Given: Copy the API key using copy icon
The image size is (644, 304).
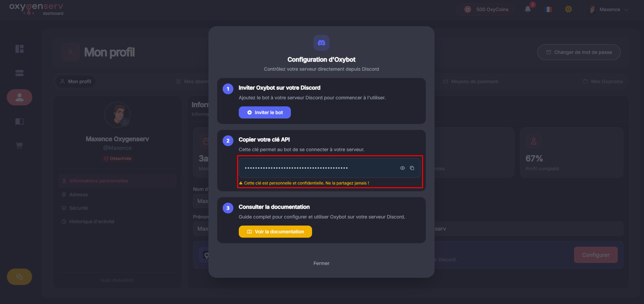Looking at the screenshot, I should [x=412, y=168].
